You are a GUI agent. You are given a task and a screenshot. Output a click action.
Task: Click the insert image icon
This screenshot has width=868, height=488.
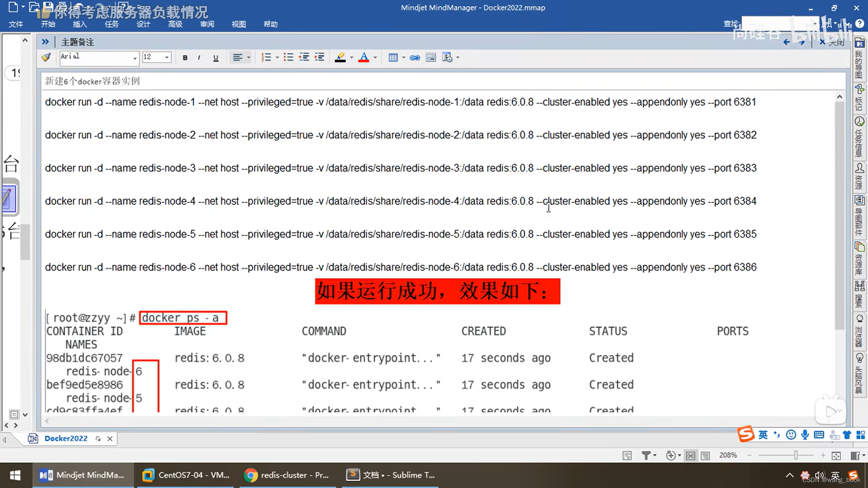[x=431, y=57]
